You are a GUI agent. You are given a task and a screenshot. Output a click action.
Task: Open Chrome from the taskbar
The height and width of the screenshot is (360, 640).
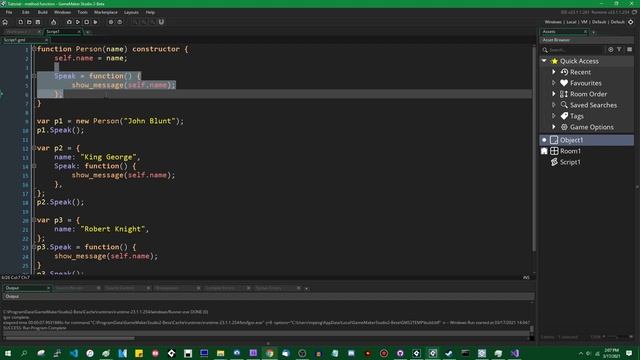pos(269,353)
